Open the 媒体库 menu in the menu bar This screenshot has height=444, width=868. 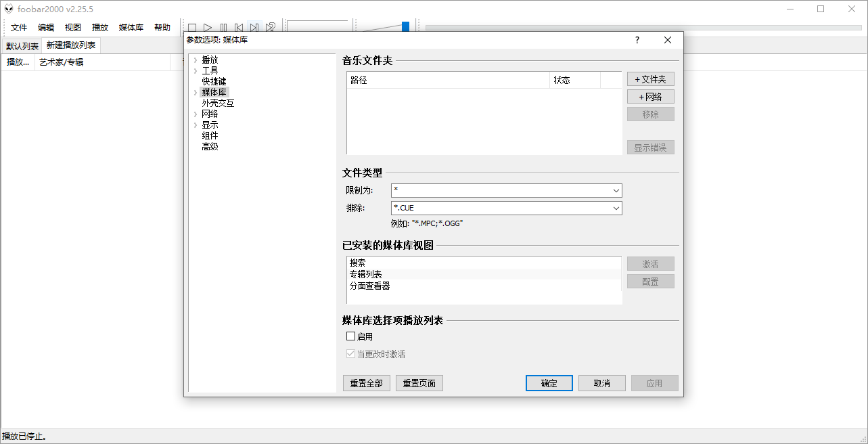[x=130, y=27]
